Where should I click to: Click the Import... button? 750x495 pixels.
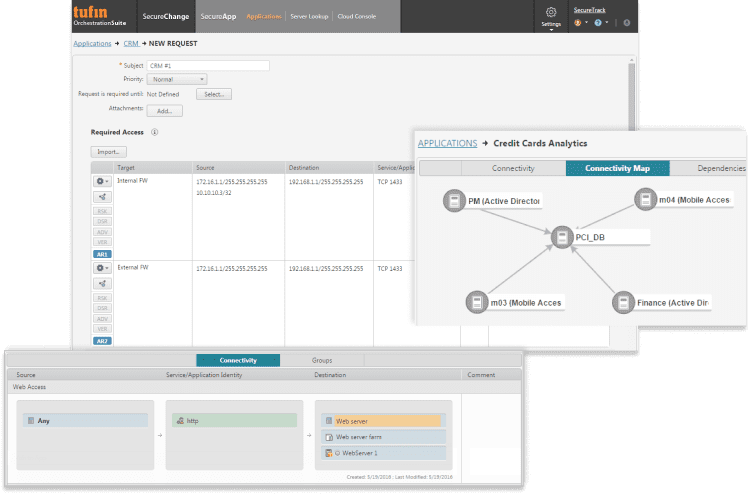pos(108,151)
